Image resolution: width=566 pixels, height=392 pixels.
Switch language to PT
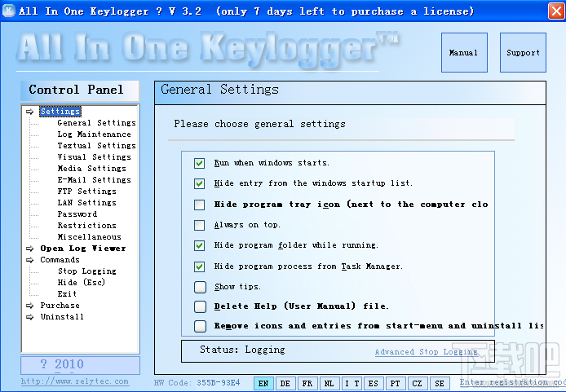click(x=395, y=383)
